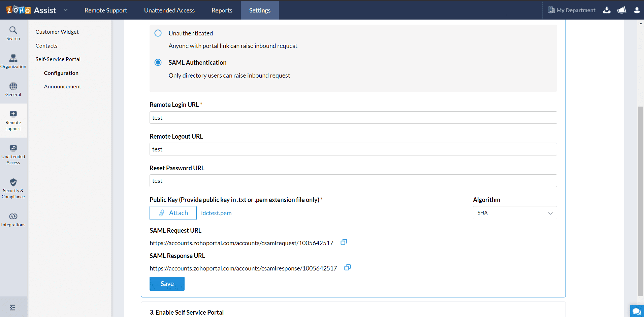The width and height of the screenshot is (644, 317).
Task: Open the Algorithm SHA dropdown
Action: (x=514, y=213)
